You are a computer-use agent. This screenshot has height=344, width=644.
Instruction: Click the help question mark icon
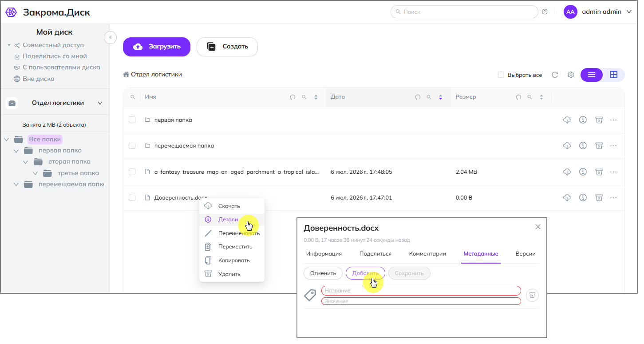click(545, 12)
